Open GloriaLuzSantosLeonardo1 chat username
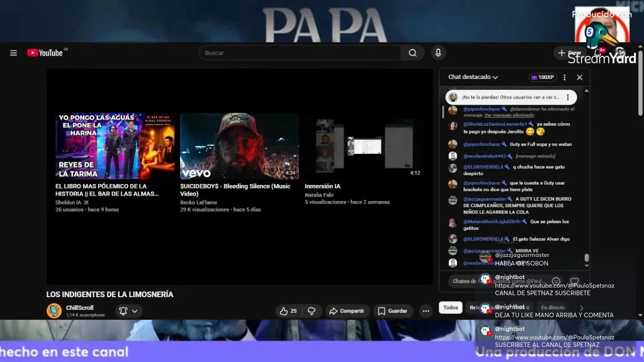The image size is (644, 362). [495, 124]
